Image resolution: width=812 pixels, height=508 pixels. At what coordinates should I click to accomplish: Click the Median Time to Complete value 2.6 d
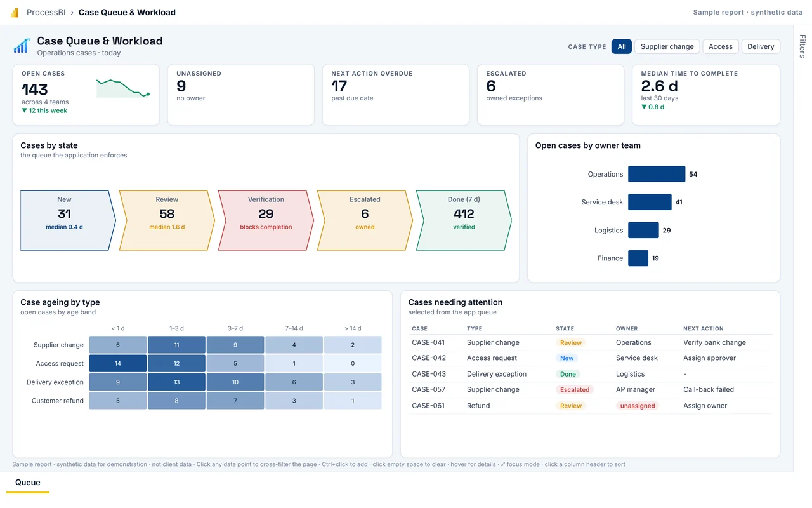pyautogui.click(x=660, y=86)
